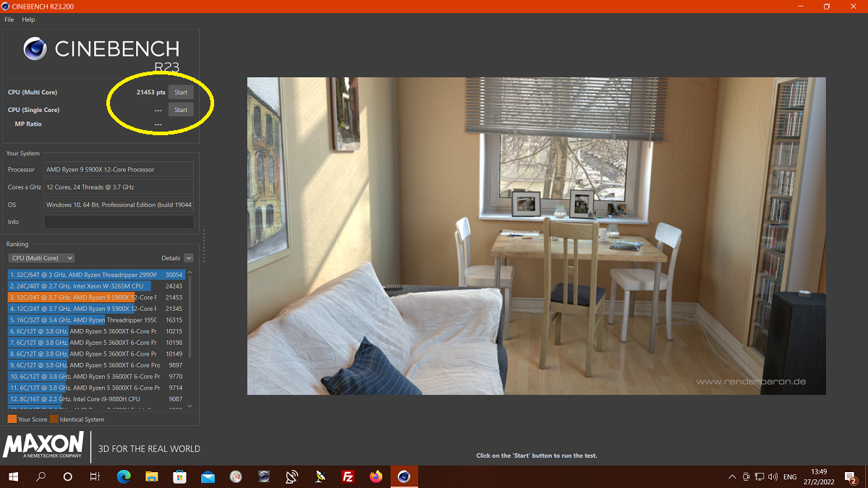Click ranking list scroll-down arrow
The image size is (868, 488).
coord(190,406)
